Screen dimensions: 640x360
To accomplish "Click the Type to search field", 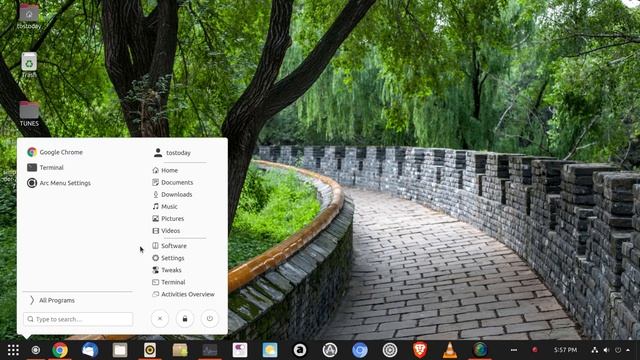I will 78,319.
